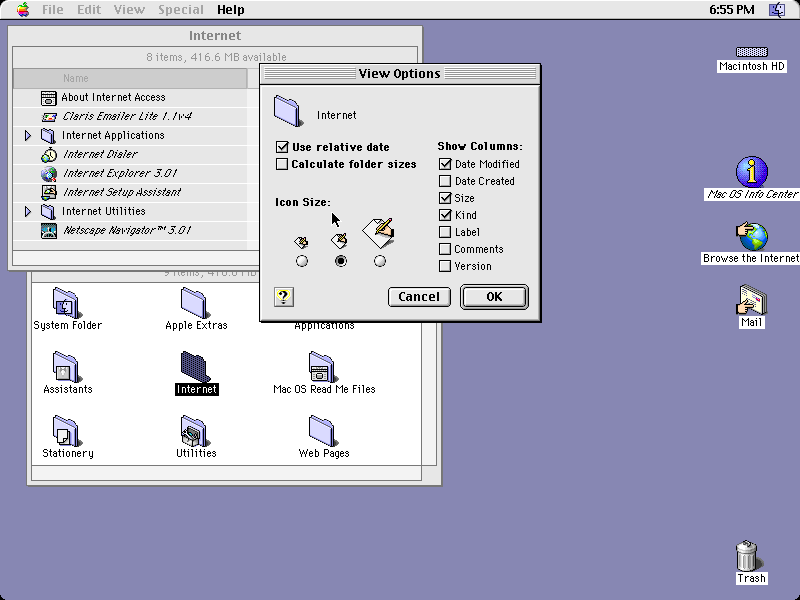Viewport: 800px width, 600px height.
Task: Open the File menu
Action: (53, 10)
